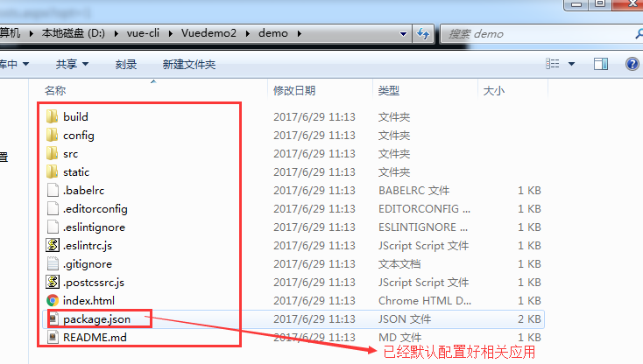This screenshot has height=364, width=643.
Task: Expand the arrow after vue-cli breadcrumb
Action: tap(171, 33)
